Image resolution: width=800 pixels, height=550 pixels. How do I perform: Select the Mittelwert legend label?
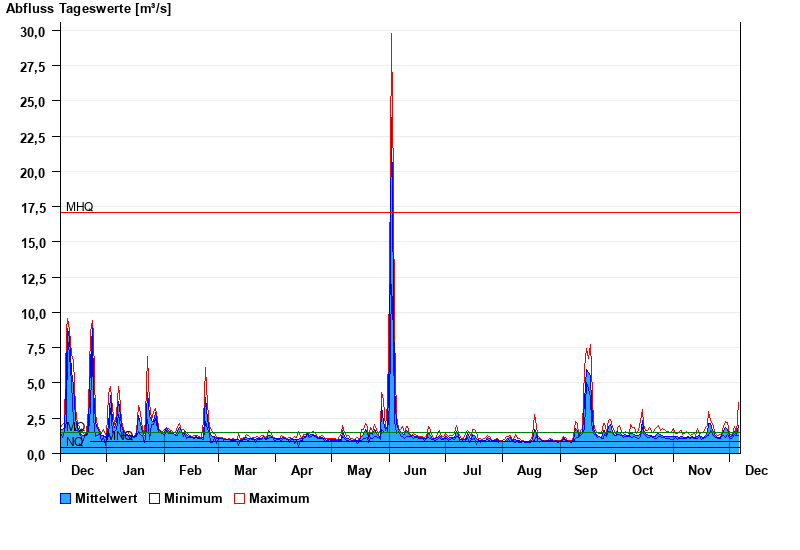106,499
